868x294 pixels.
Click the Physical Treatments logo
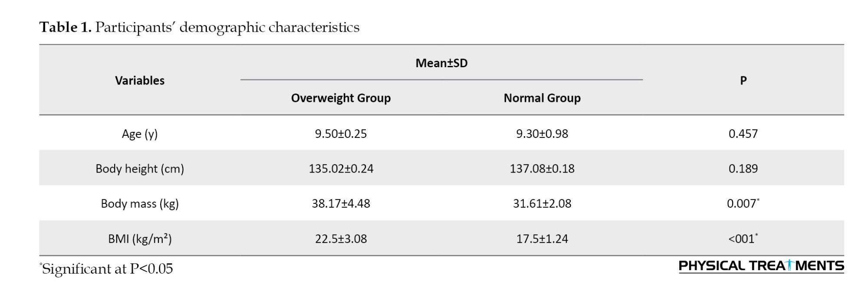[x=761, y=266]
